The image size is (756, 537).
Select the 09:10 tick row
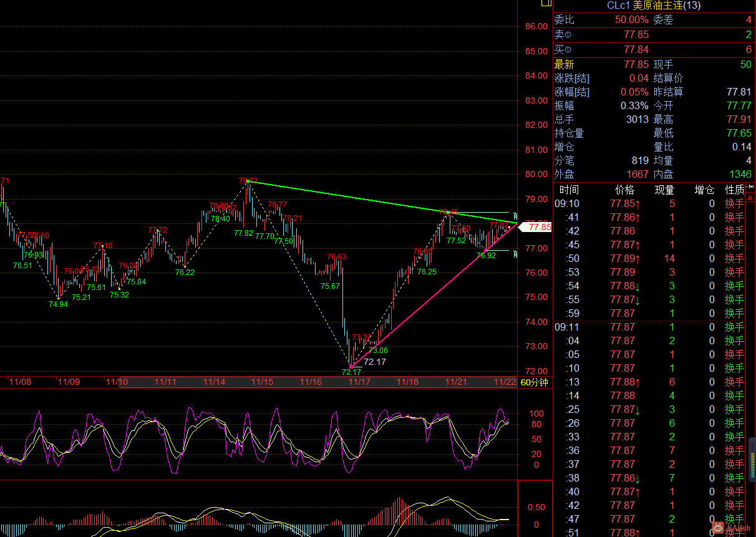click(x=649, y=203)
